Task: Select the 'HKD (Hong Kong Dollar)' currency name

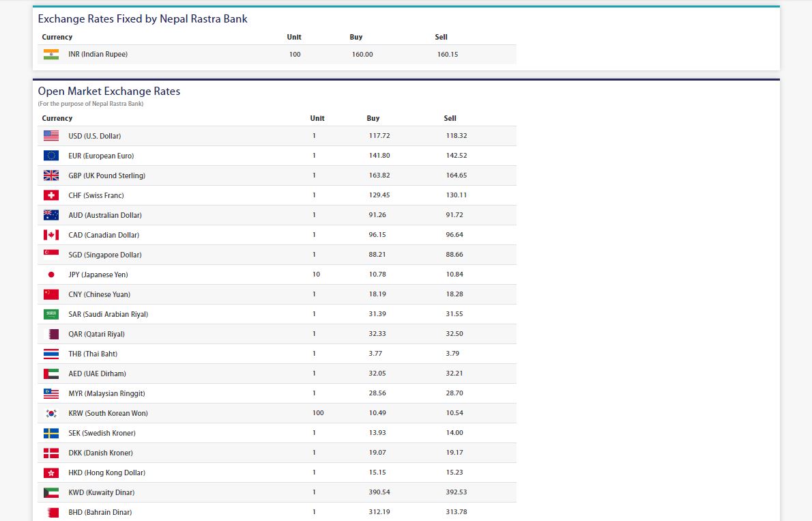Action: [107, 473]
